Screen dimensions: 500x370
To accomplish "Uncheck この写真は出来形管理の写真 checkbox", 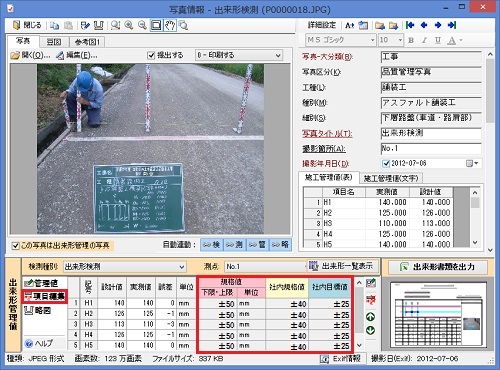I will (15, 246).
